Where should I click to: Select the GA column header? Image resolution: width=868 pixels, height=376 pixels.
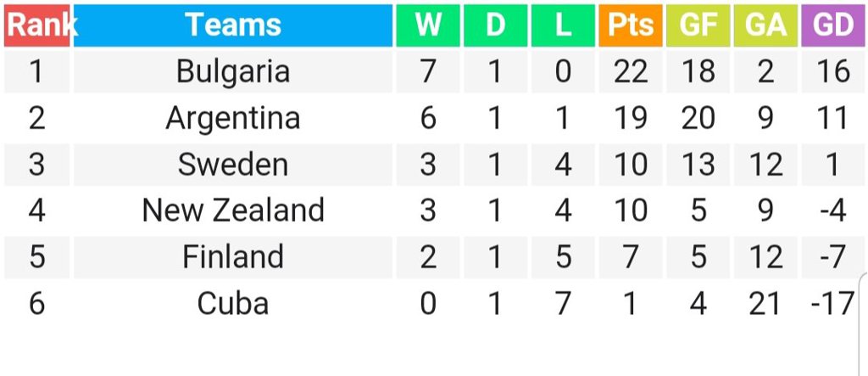click(765, 25)
